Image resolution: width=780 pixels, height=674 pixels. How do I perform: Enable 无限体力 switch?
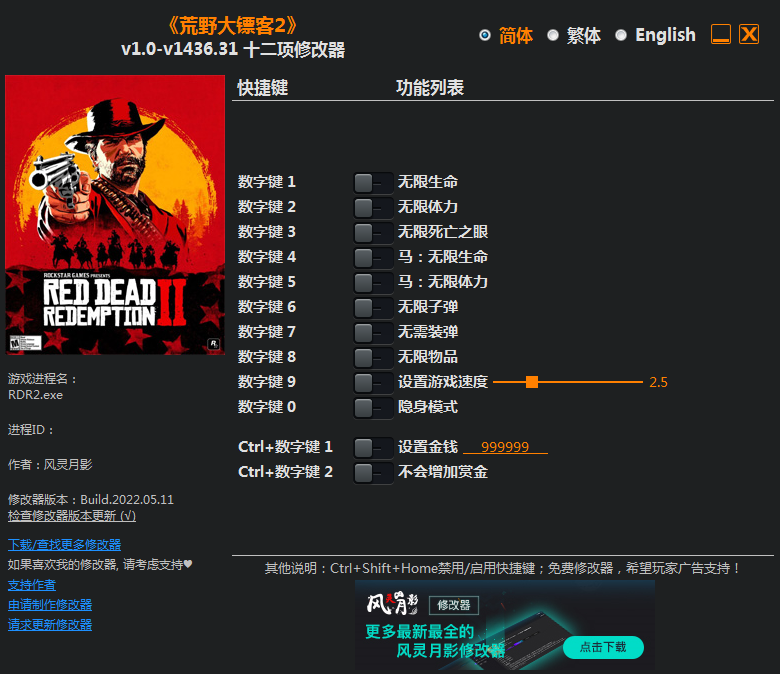point(373,207)
